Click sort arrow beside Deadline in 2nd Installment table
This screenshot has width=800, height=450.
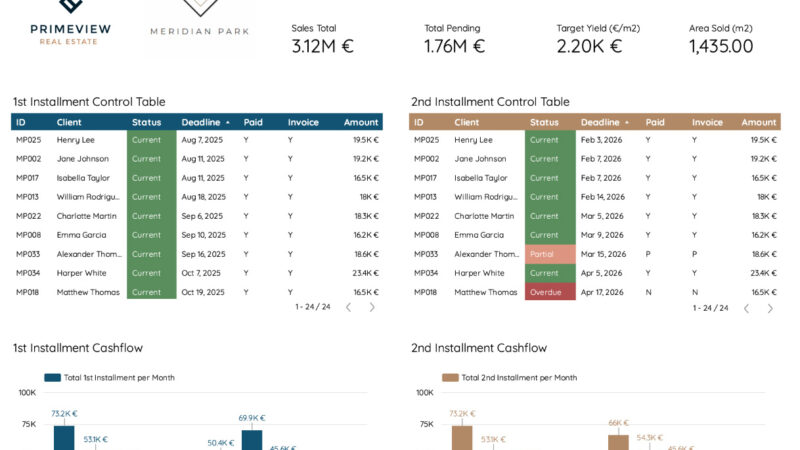tap(627, 122)
